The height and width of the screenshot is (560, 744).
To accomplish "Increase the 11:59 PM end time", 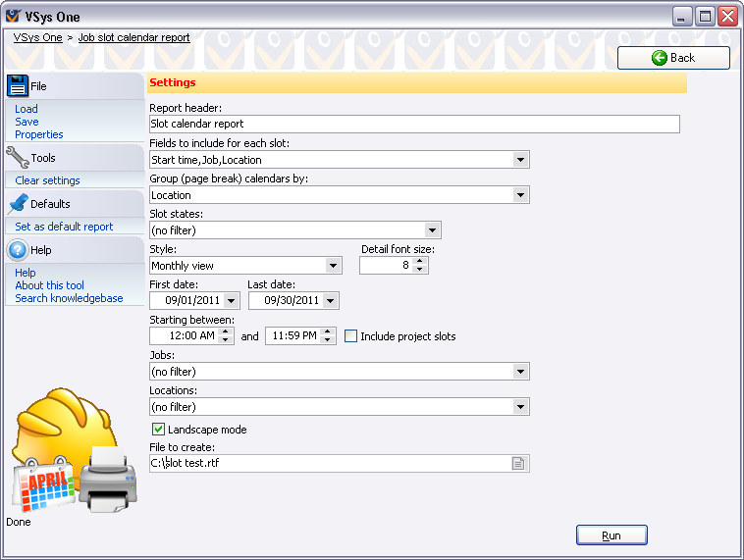I will click(x=328, y=331).
